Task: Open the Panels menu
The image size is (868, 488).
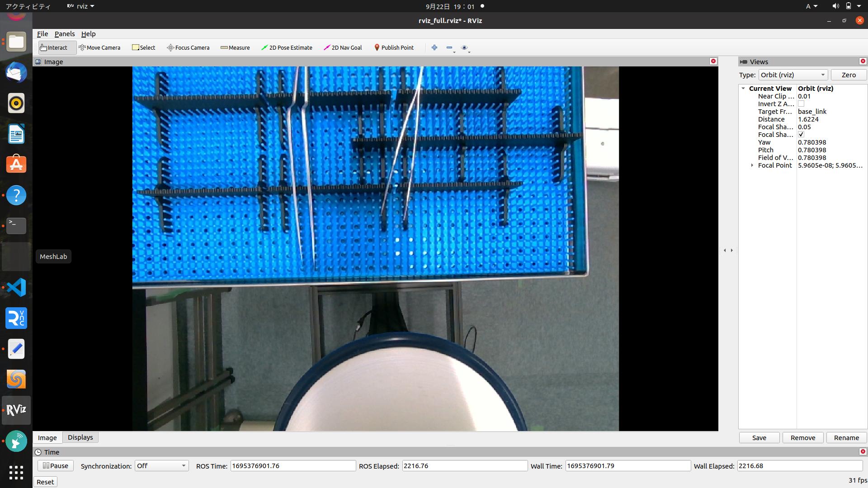Action: [65, 34]
